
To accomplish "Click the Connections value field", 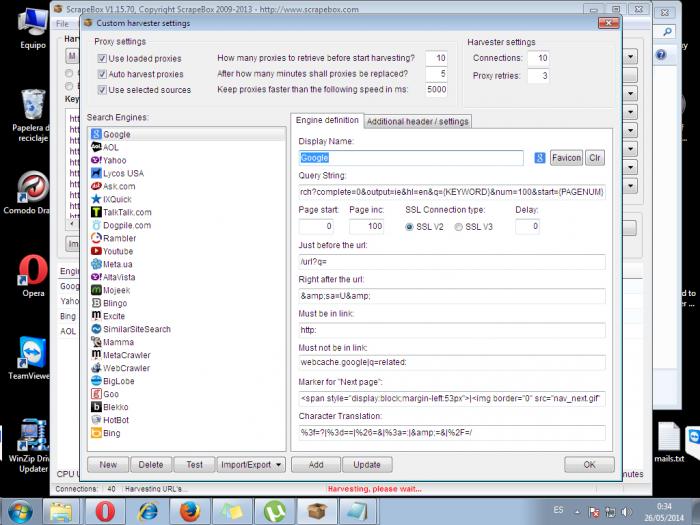I will pyautogui.click(x=538, y=58).
